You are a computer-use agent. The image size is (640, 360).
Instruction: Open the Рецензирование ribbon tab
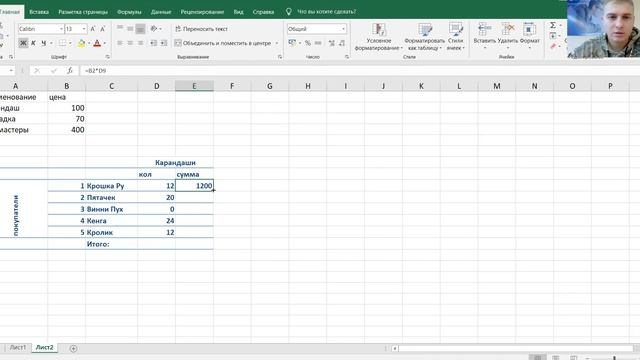[x=202, y=12]
